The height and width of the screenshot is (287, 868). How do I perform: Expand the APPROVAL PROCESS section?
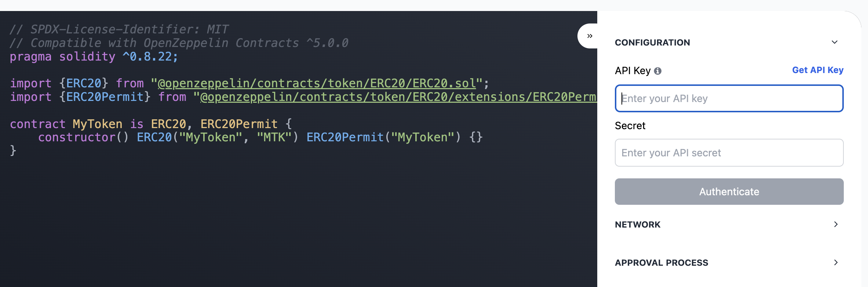[x=835, y=262]
